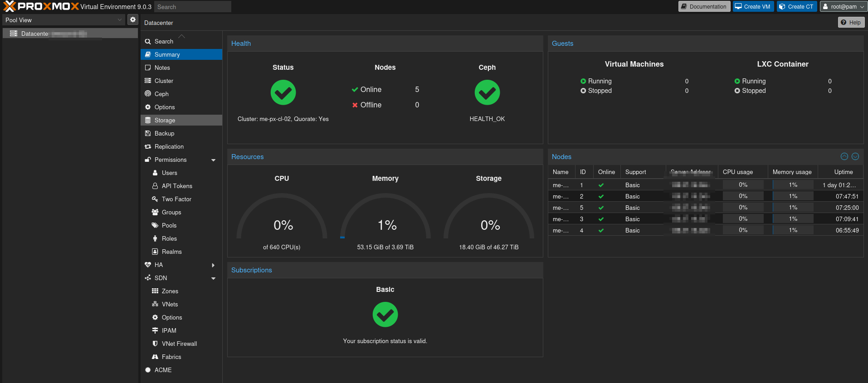Click the VNets network icon
Screen dimensions: 868x383
[x=155, y=304]
